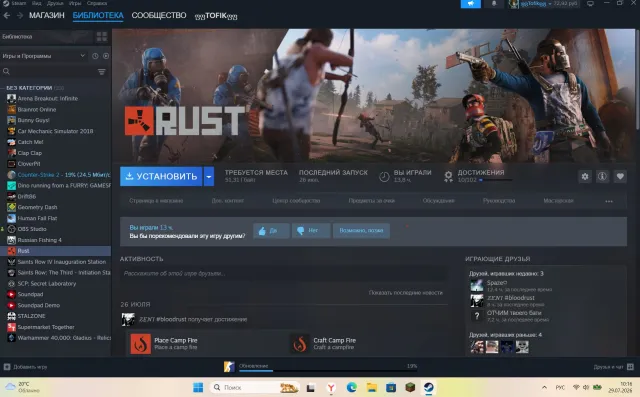Open the install button dropdown arrow

(209, 176)
